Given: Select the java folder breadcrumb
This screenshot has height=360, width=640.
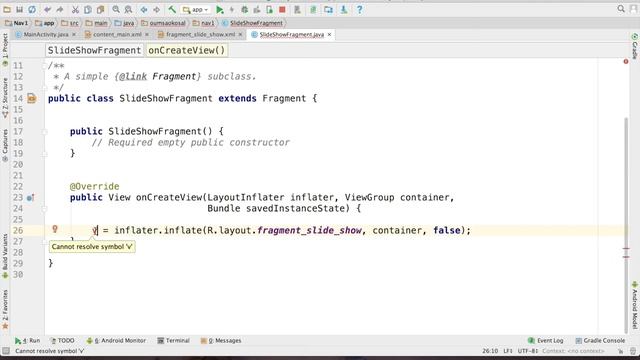Looking at the screenshot, I should [124, 23].
